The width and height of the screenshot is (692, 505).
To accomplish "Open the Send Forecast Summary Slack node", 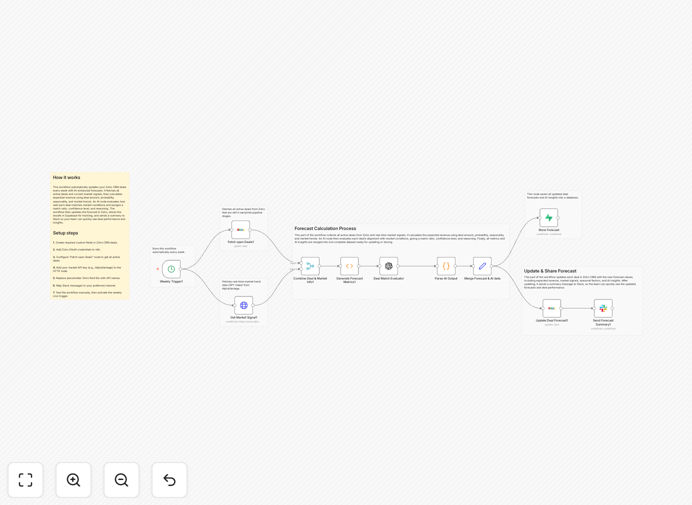I will (603, 308).
